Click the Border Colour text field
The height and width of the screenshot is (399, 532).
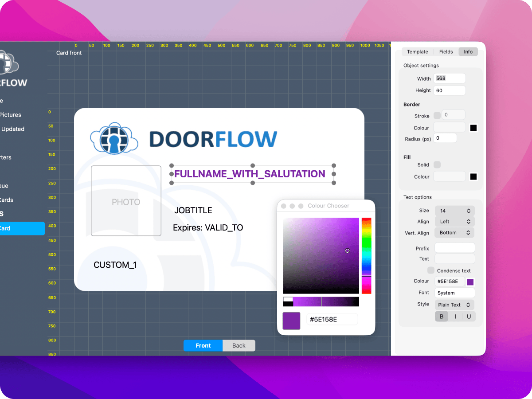pos(450,128)
